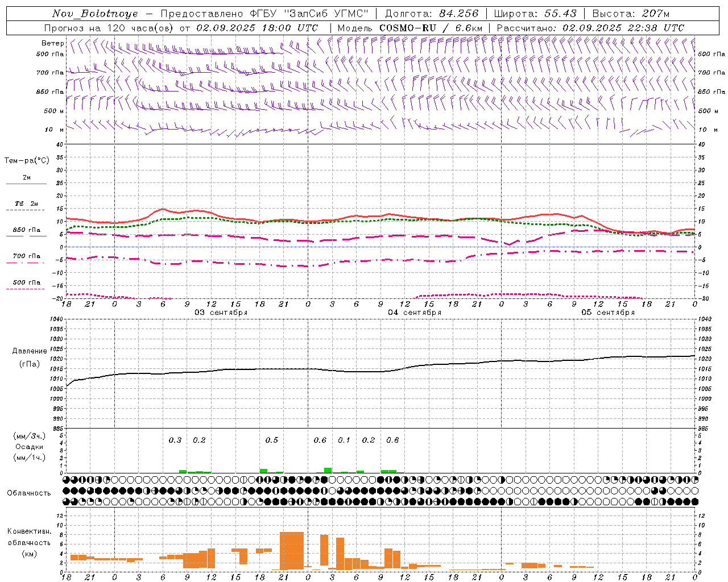Select the '0.5' precipitation value

[272, 440]
